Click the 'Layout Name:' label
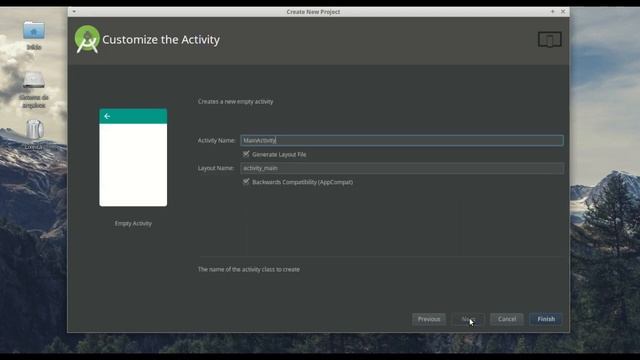The height and width of the screenshot is (360, 640). point(216,168)
